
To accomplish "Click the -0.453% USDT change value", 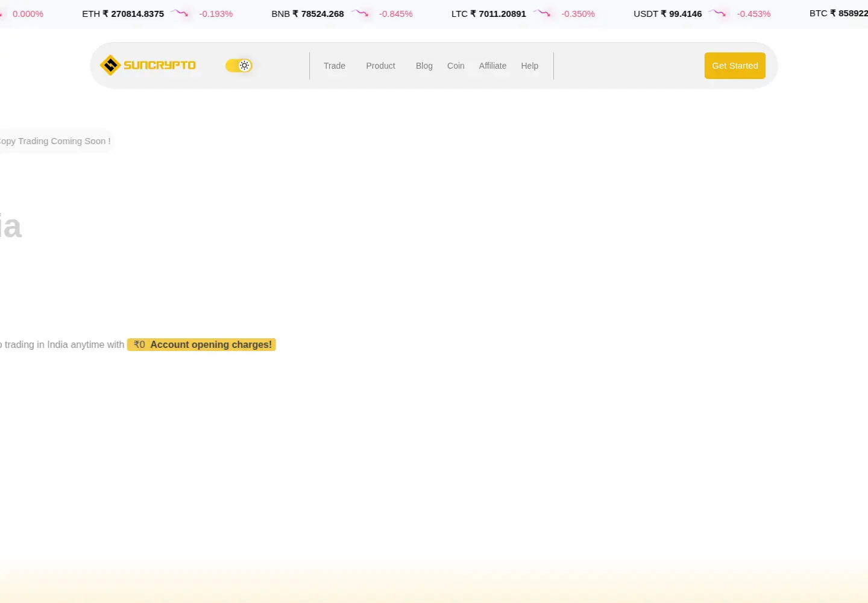I will click(x=753, y=13).
